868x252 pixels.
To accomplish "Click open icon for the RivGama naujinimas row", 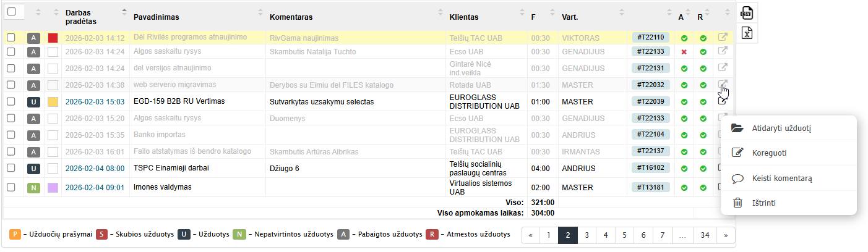I will pyautogui.click(x=722, y=38).
